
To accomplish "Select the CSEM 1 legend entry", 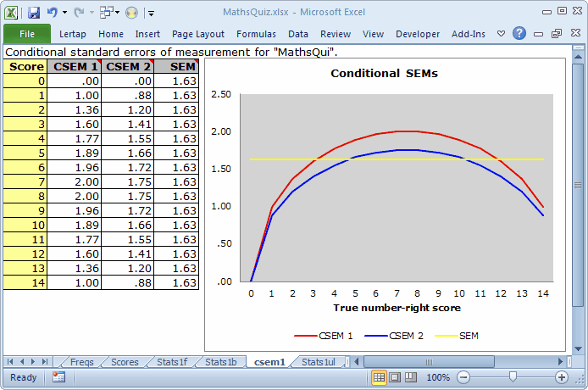I will pyautogui.click(x=324, y=336).
